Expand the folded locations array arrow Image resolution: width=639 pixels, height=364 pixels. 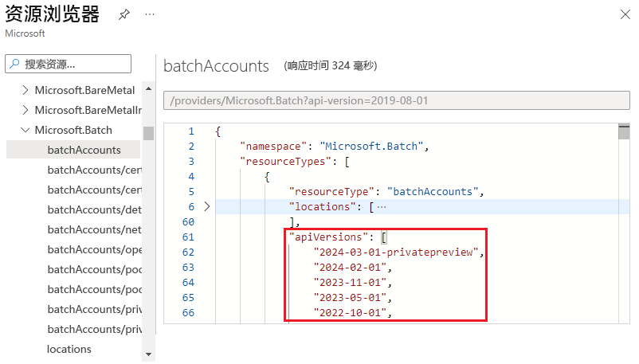207,206
